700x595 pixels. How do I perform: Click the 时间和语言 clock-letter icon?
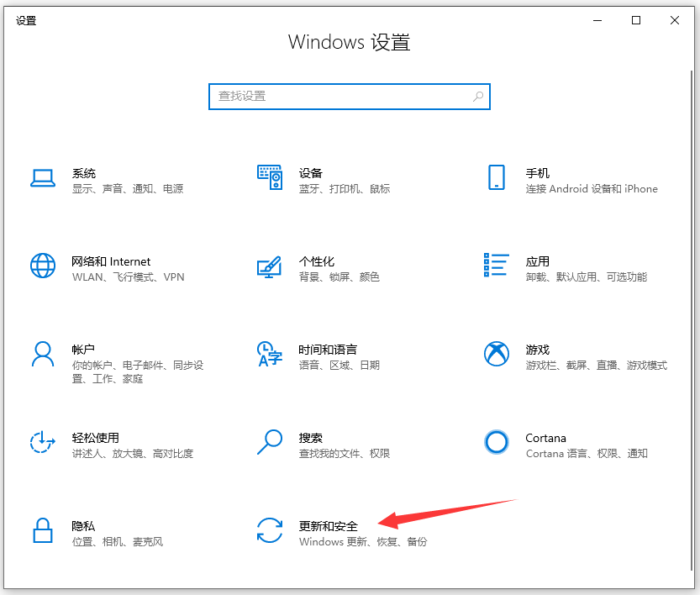click(x=270, y=354)
